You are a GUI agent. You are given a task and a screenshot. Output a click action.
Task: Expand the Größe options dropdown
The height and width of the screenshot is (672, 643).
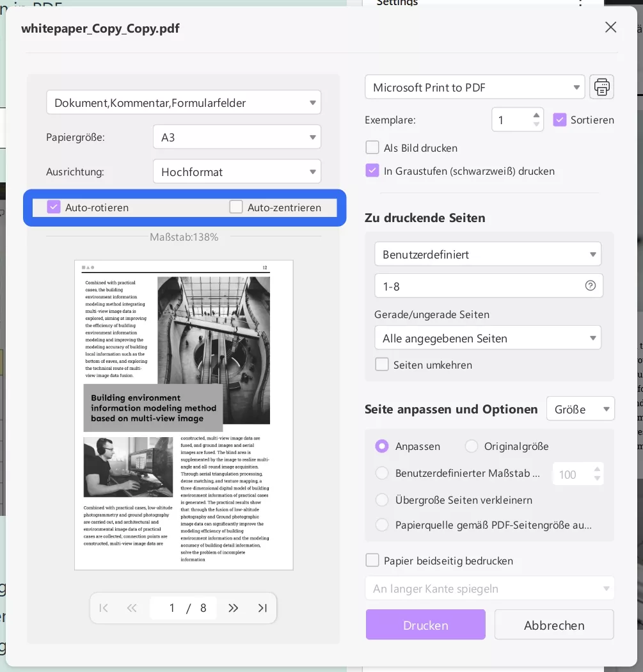580,408
